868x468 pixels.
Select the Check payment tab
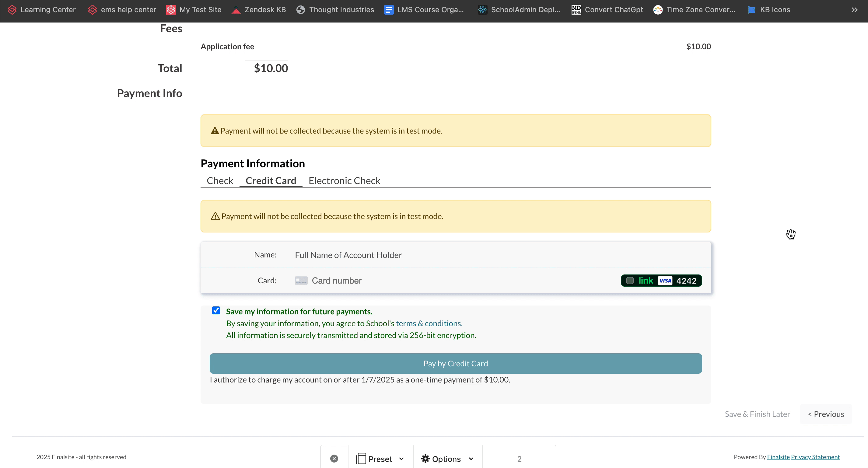pos(220,180)
